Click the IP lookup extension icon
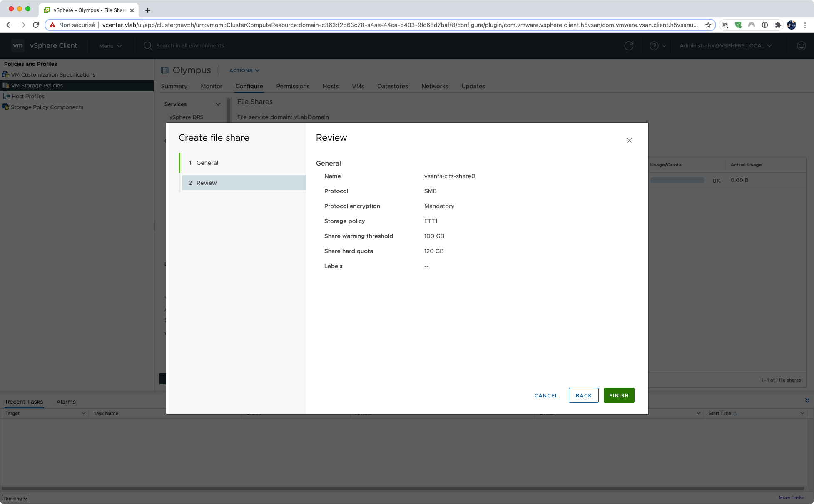The height and width of the screenshot is (504, 814). [725, 25]
